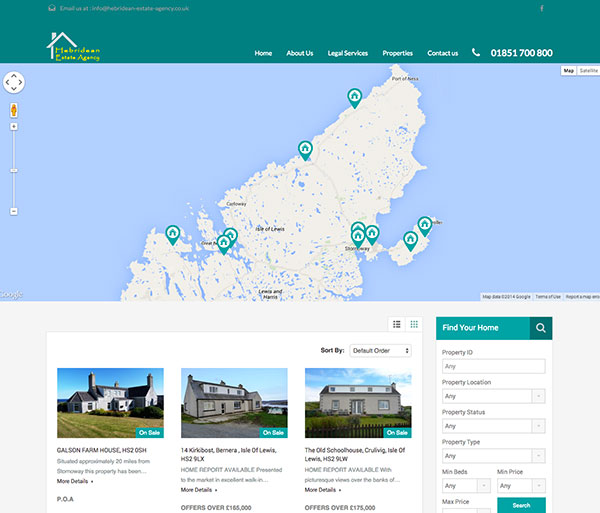This screenshot has height=513, width=600.
Task: Click the green Search button
Action: [521, 505]
